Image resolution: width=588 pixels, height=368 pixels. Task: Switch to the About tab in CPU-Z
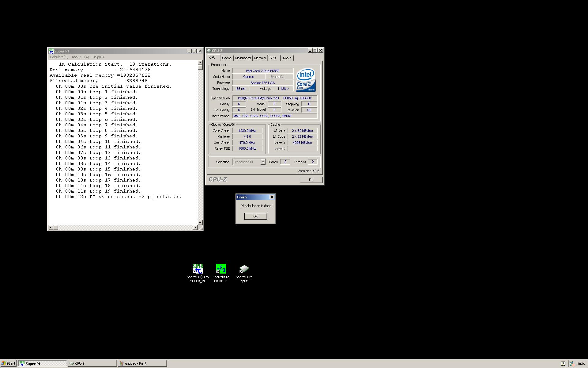(287, 58)
